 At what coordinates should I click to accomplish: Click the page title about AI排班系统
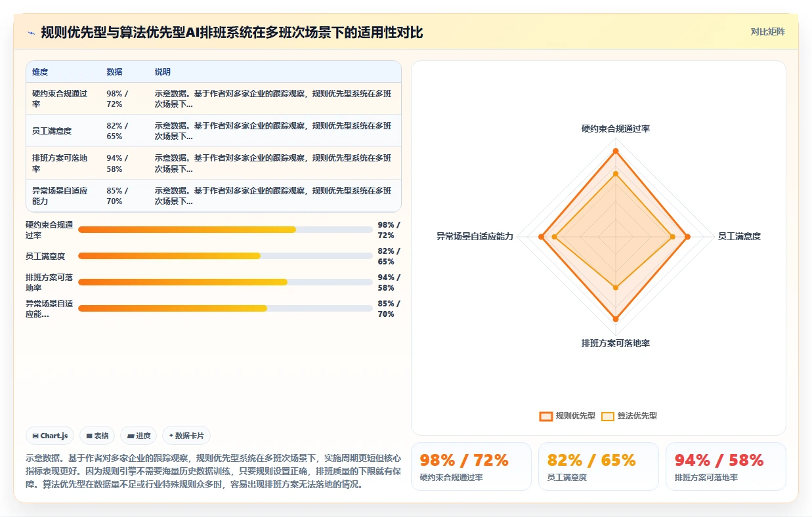coord(232,32)
